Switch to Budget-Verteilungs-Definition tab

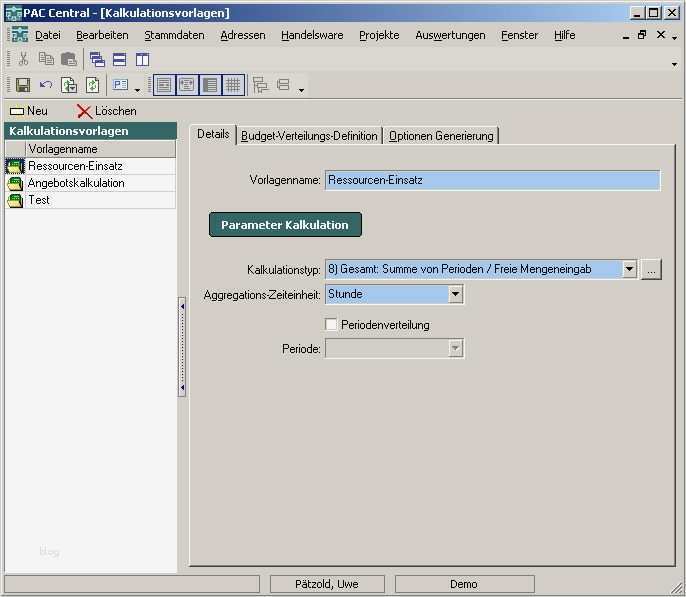click(309, 136)
